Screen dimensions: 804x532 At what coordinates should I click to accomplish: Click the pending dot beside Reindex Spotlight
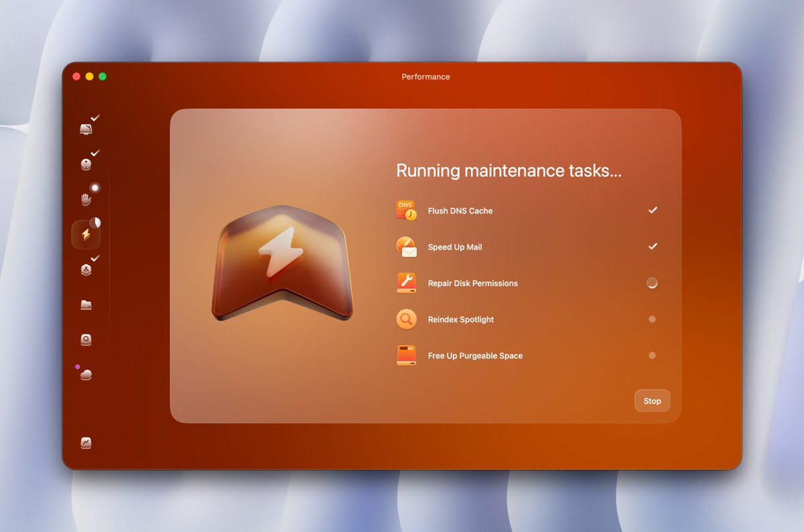coord(652,319)
